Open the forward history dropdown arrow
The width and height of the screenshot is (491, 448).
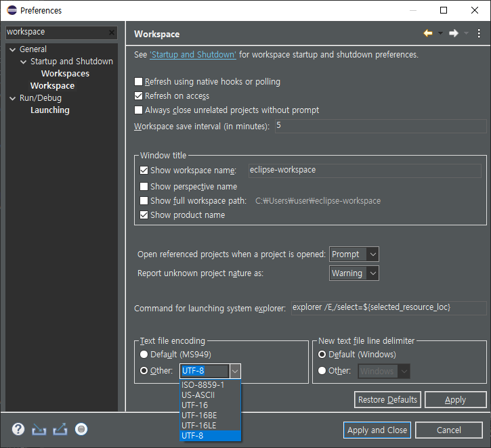[466, 33]
